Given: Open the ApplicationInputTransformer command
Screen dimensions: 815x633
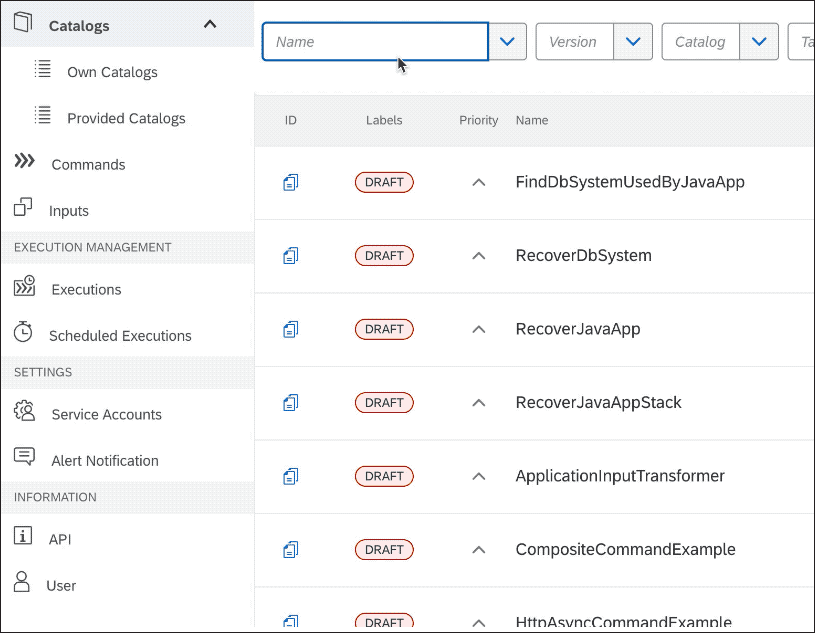Looking at the screenshot, I should (x=620, y=477).
